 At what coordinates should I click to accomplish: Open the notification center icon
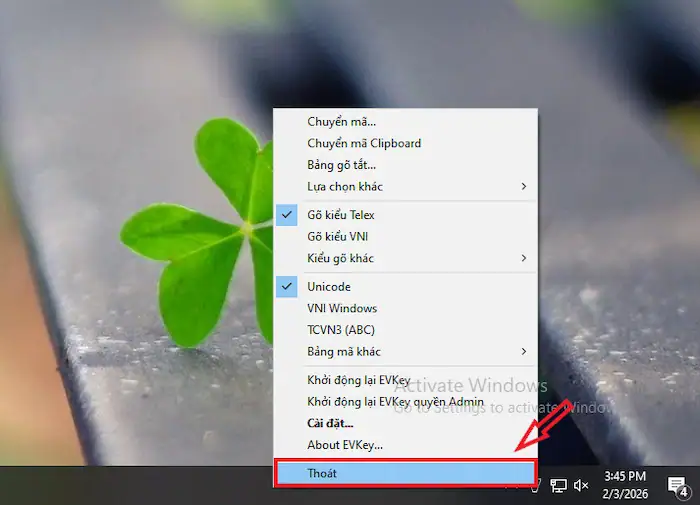click(679, 487)
